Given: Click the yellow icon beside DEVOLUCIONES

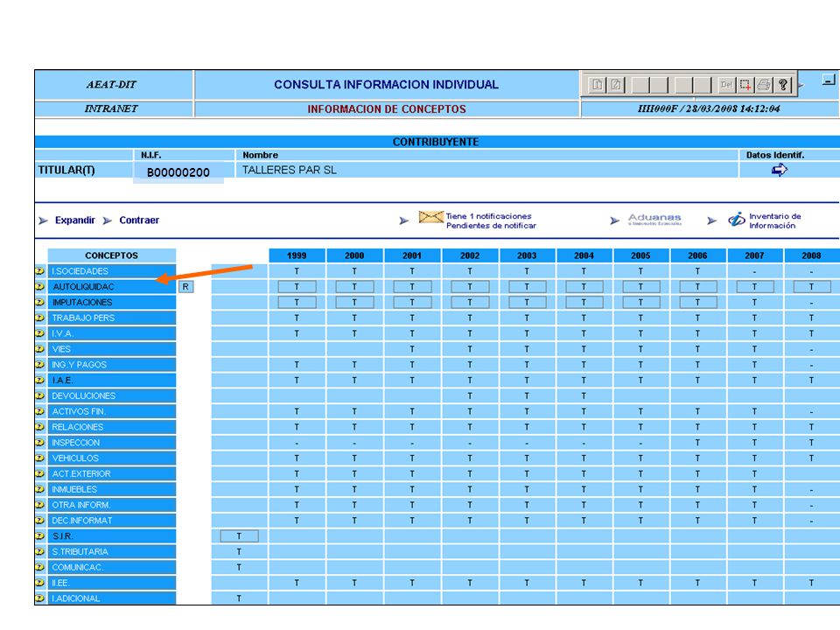Looking at the screenshot, I should tap(39, 395).
